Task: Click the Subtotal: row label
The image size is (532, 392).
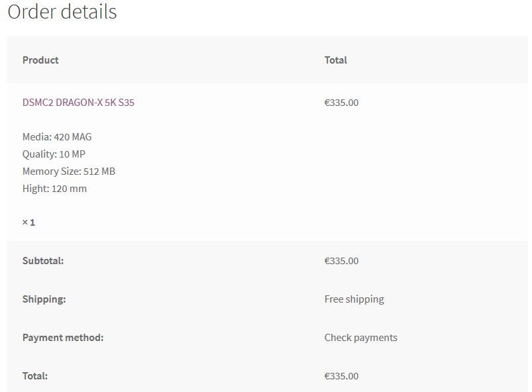Action: click(x=43, y=261)
